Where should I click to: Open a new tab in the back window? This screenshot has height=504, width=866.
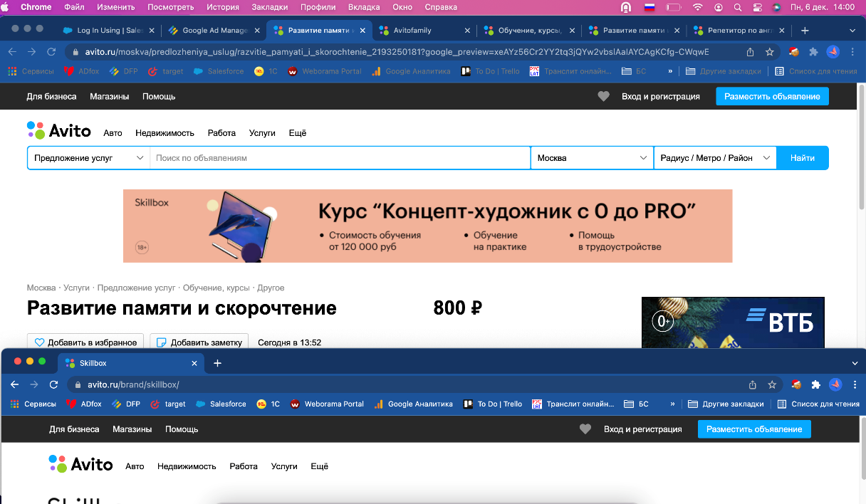(x=805, y=31)
